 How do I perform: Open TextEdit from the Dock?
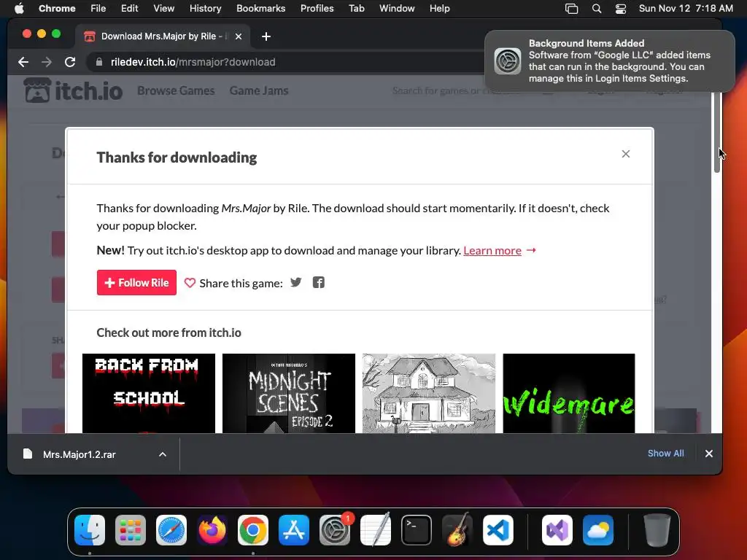(x=376, y=530)
